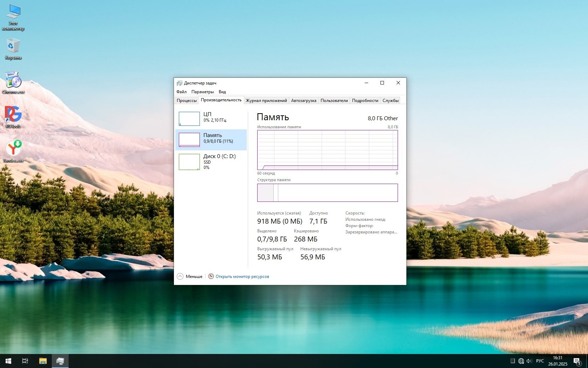Open the 'Службы' tab
Screen dimensions: 588x368
pos(390,101)
